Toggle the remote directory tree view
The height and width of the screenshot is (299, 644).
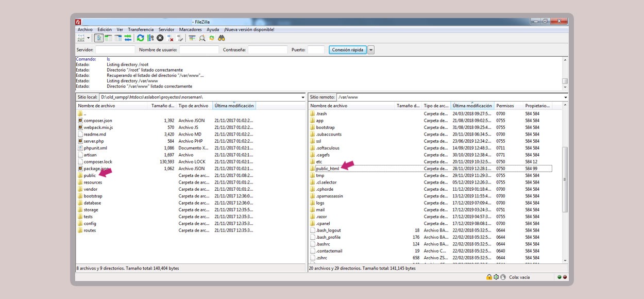(x=118, y=38)
